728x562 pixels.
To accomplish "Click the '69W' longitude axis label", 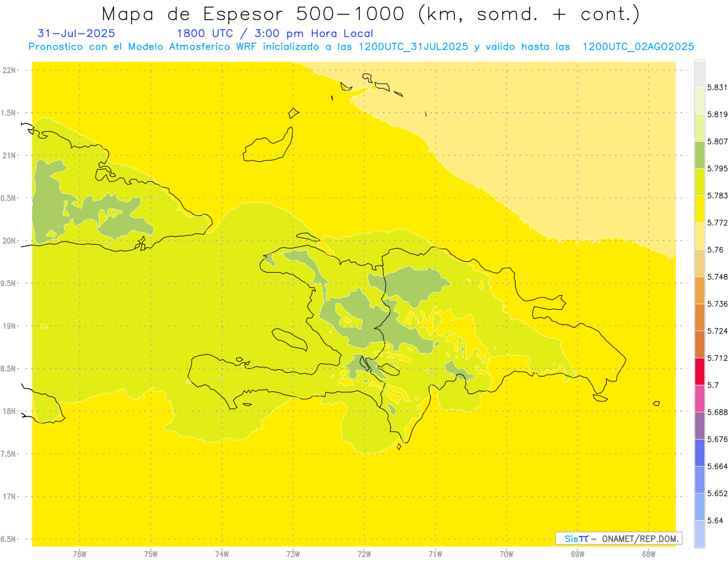I will (578, 555).
